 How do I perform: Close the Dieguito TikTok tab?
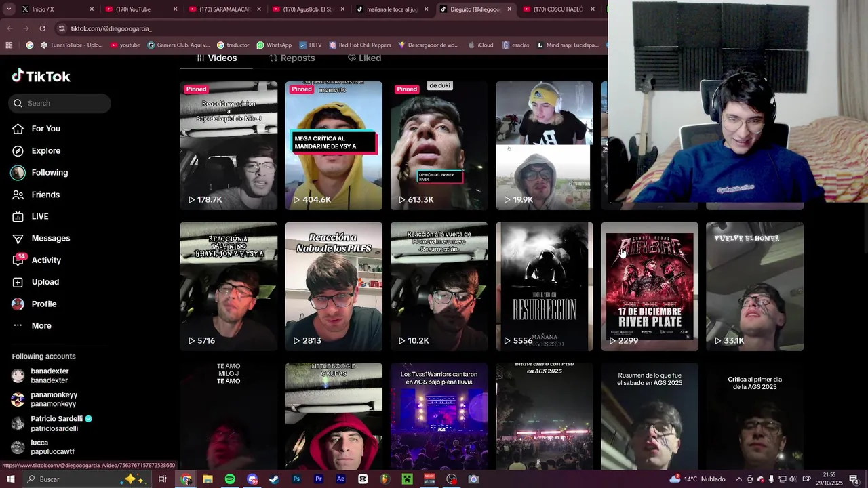(509, 9)
